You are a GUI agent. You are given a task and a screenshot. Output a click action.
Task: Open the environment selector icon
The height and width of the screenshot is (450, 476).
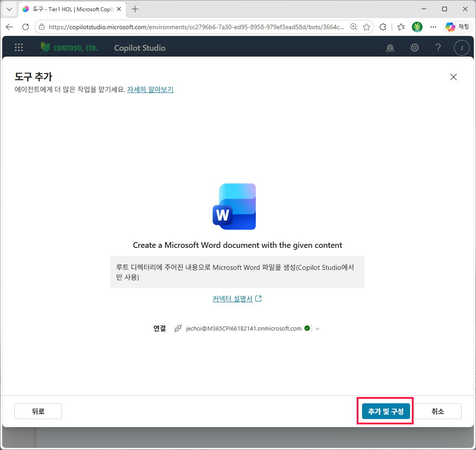coord(390,48)
